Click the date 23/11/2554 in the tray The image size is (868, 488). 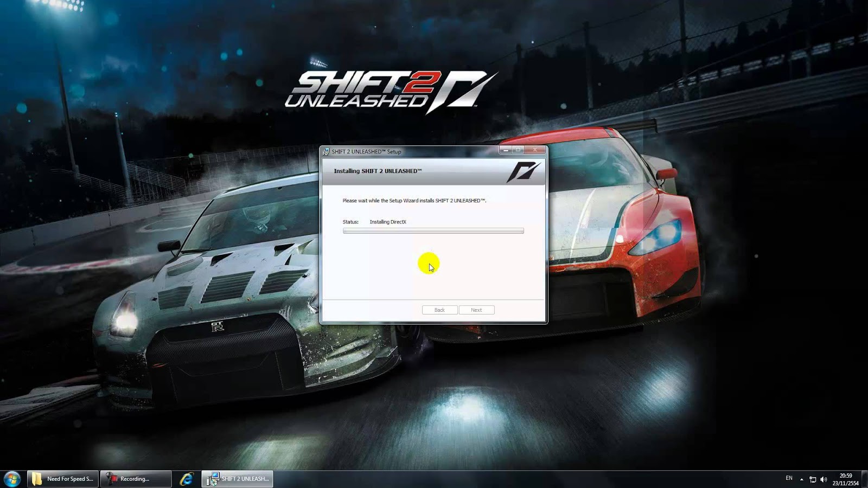point(846,483)
